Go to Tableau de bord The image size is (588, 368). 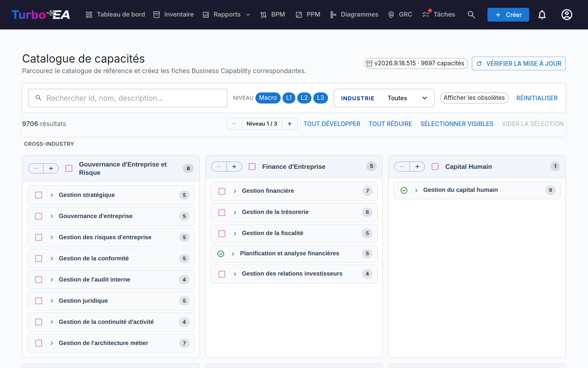point(115,14)
